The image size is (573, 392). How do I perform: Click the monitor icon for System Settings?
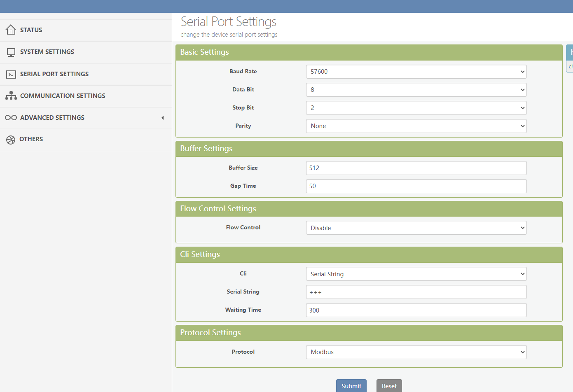coord(11,52)
